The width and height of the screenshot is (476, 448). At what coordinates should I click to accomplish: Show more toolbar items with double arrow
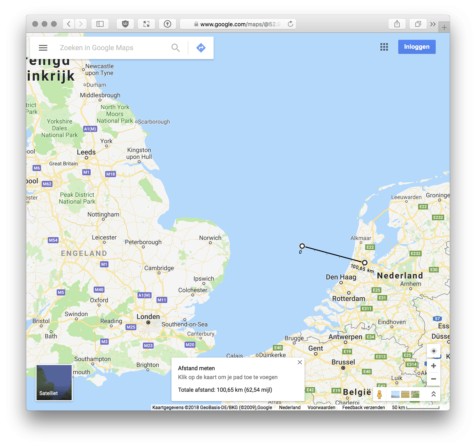[432, 24]
